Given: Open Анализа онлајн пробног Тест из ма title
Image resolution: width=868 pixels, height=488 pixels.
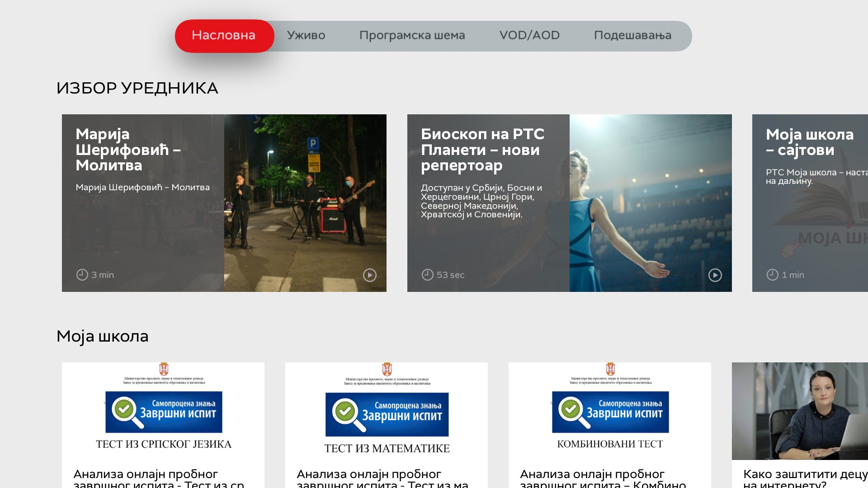Looking at the screenshot, I should click(382, 479).
